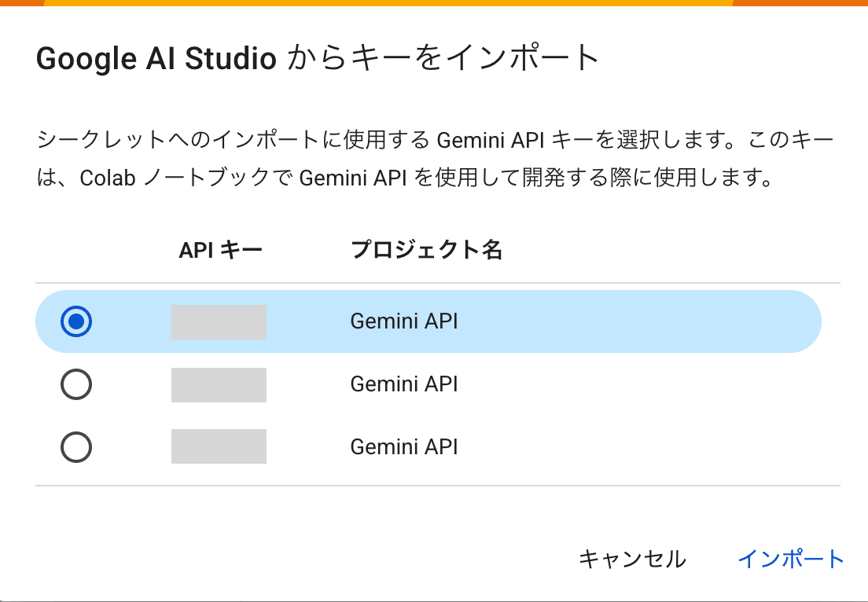Select the second API key radio button

[x=75, y=384]
